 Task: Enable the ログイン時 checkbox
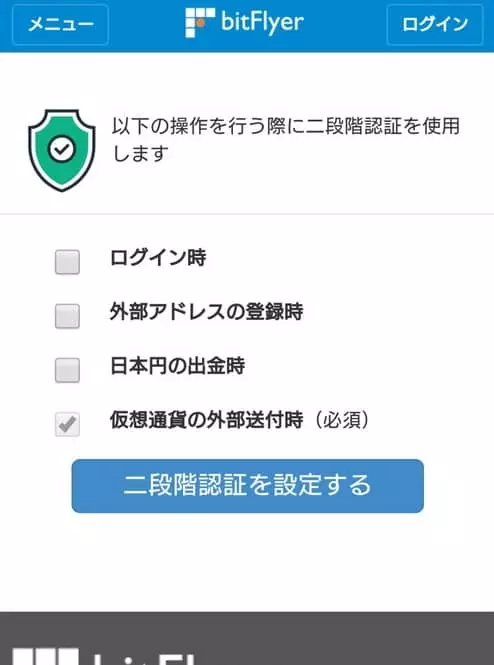pyautogui.click(x=67, y=262)
